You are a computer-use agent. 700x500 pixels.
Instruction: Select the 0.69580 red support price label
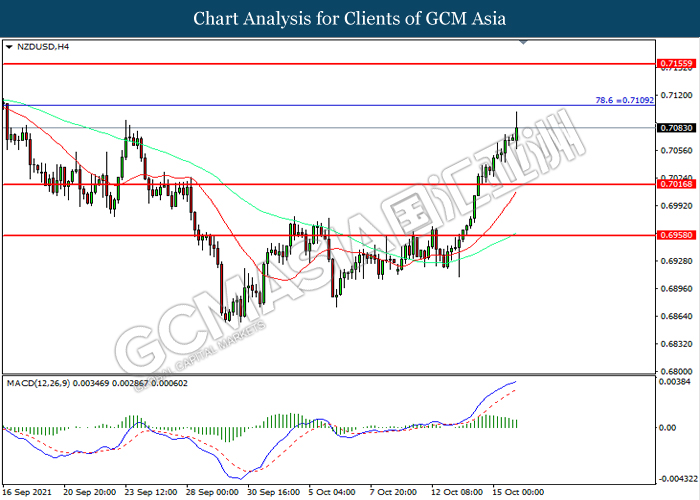click(676, 235)
